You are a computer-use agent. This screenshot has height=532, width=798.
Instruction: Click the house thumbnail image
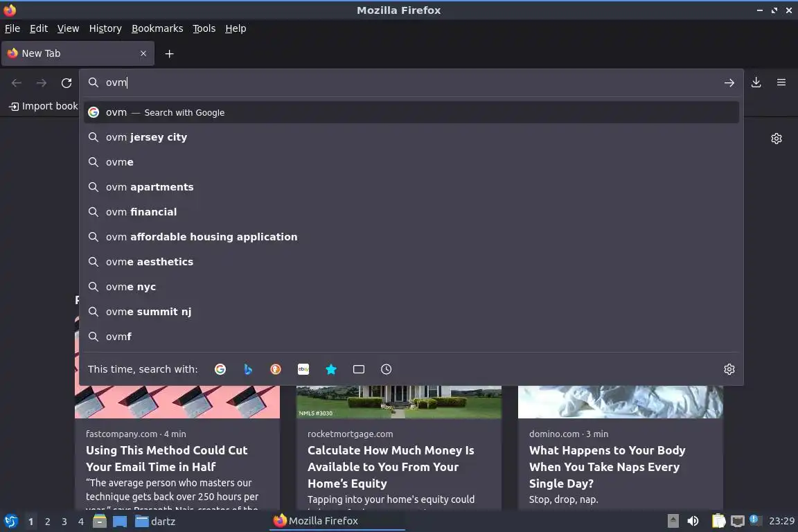(399, 402)
